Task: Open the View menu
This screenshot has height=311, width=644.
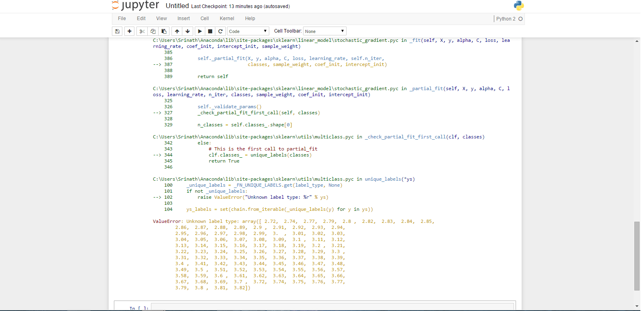Action: 162,19
